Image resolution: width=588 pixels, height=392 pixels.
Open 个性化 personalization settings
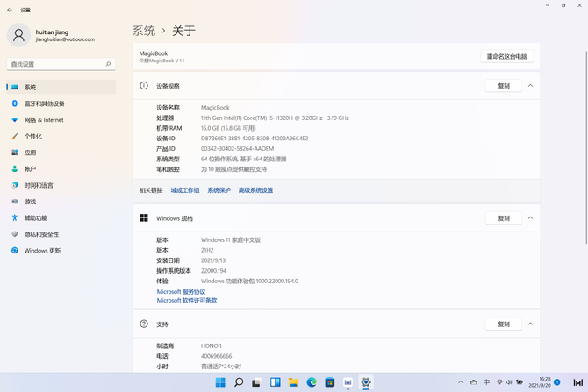(33, 137)
